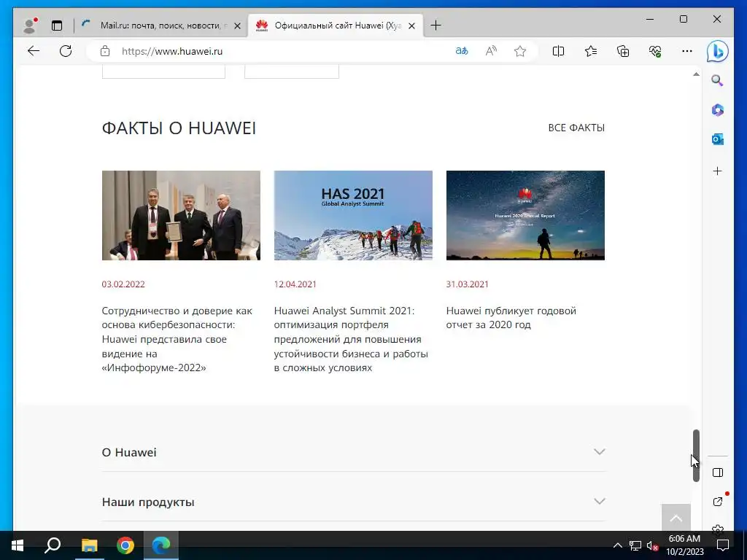Click the Наши продукты heading text
The width and height of the screenshot is (747, 560).
tap(148, 502)
